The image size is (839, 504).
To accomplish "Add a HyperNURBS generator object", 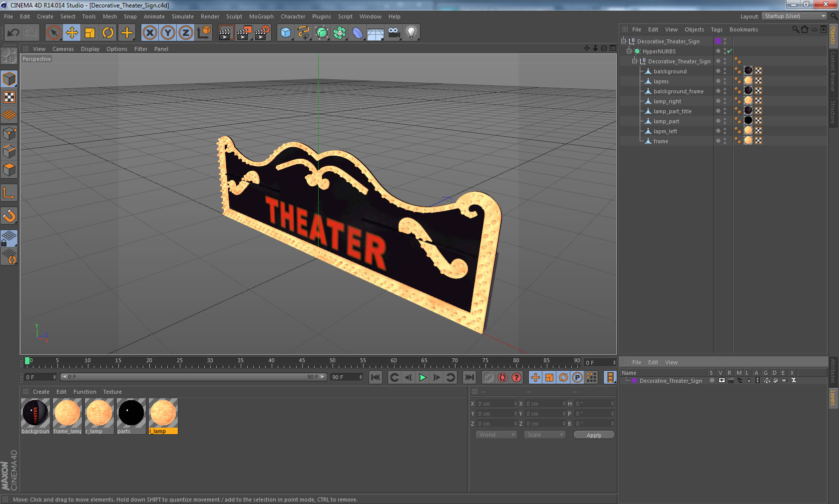I will (x=322, y=33).
